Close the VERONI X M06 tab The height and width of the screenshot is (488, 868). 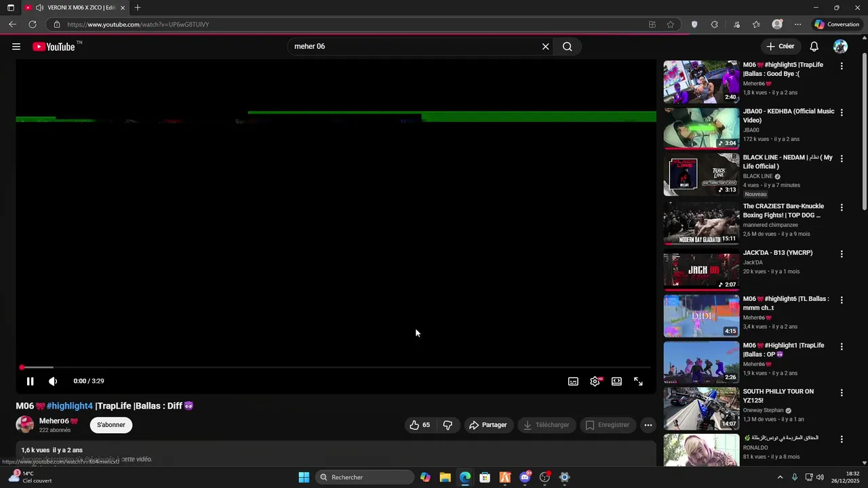123,7
